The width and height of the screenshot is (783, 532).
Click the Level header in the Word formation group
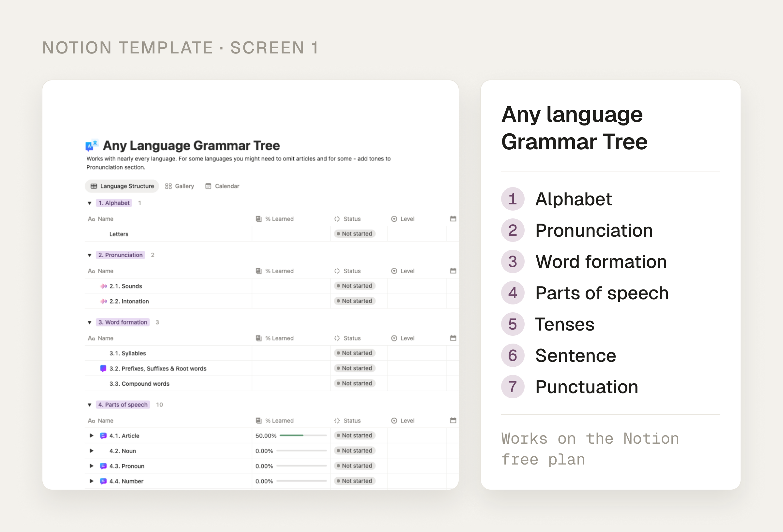coord(403,338)
